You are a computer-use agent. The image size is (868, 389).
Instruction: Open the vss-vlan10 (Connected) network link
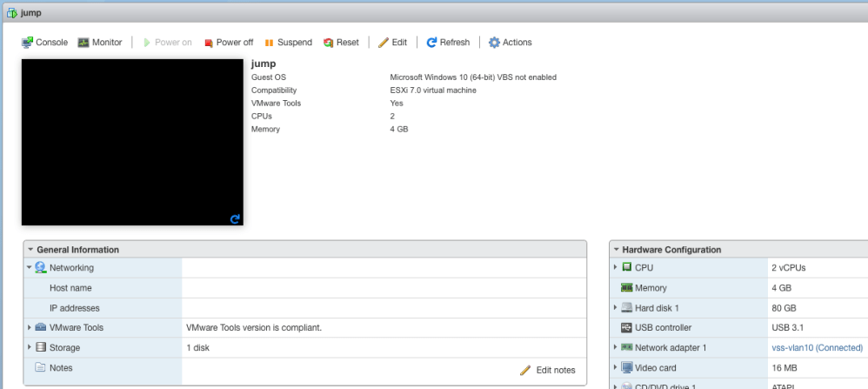[x=817, y=347]
